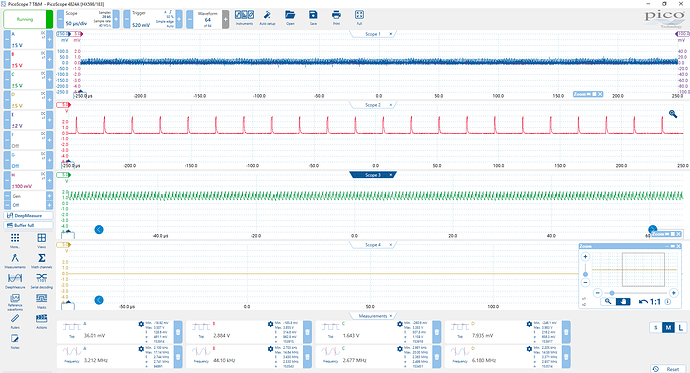Open the Views layout tool
690x373 pixels.
point(41,240)
